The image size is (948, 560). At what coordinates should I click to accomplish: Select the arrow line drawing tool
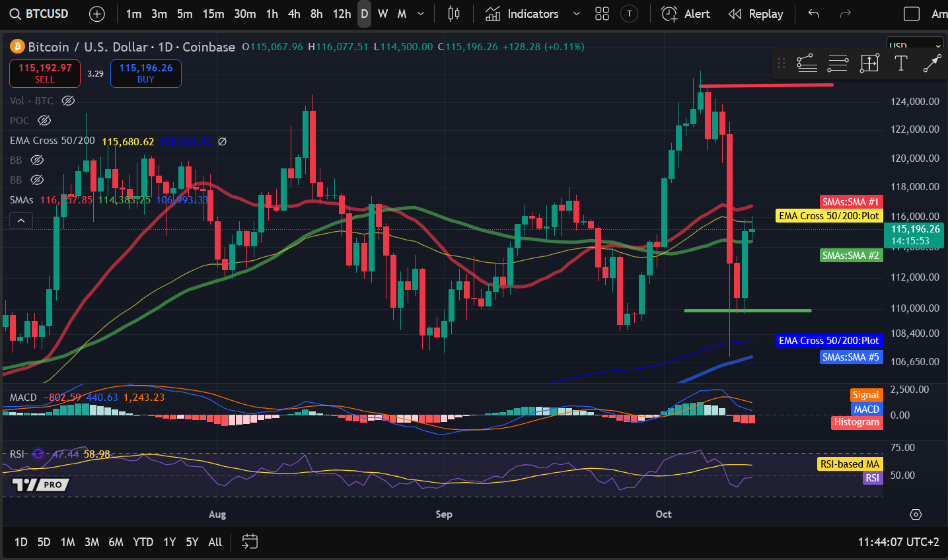(931, 63)
